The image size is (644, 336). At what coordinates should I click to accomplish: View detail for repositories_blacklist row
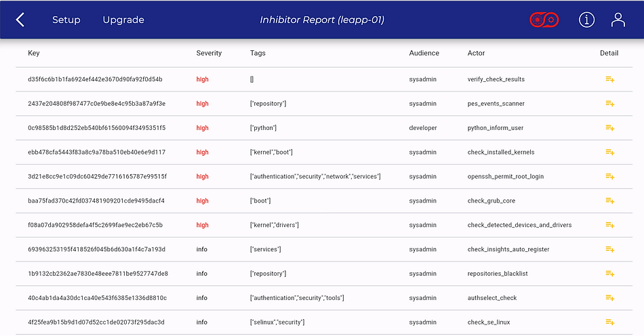[x=609, y=274]
